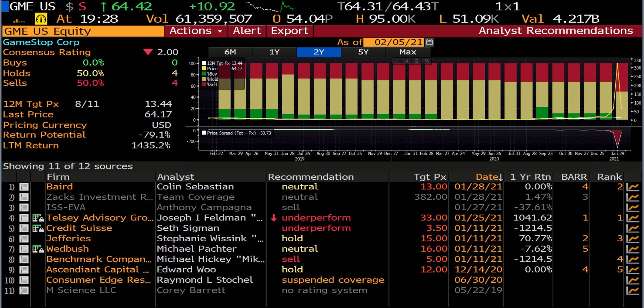This screenshot has width=644, height=308.
Task: Select the pencil annotate tool on the chart
Action: tap(407, 61)
